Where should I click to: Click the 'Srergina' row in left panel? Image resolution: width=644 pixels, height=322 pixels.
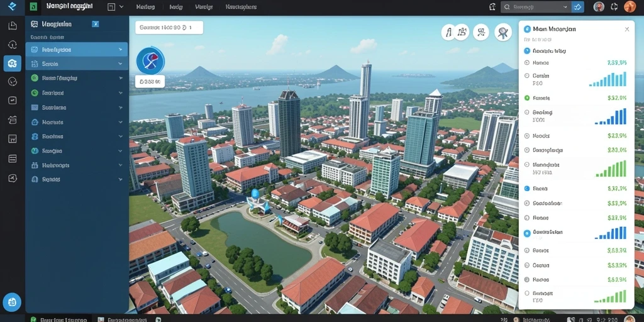click(x=77, y=151)
